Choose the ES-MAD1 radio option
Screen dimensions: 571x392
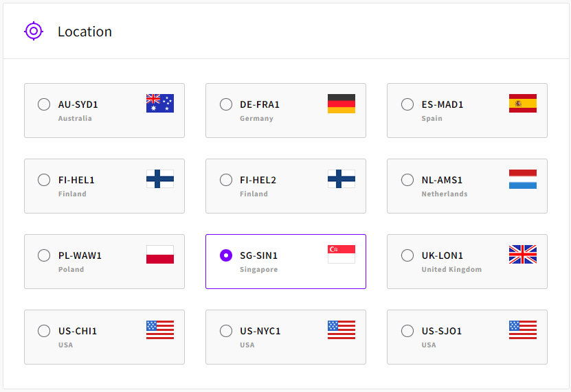coord(407,104)
